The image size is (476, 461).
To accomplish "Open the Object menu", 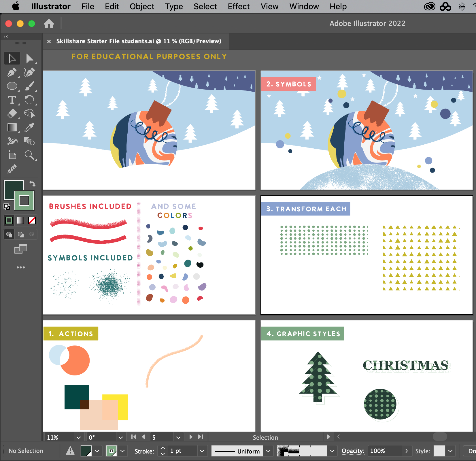I will click(x=142, y=6).
